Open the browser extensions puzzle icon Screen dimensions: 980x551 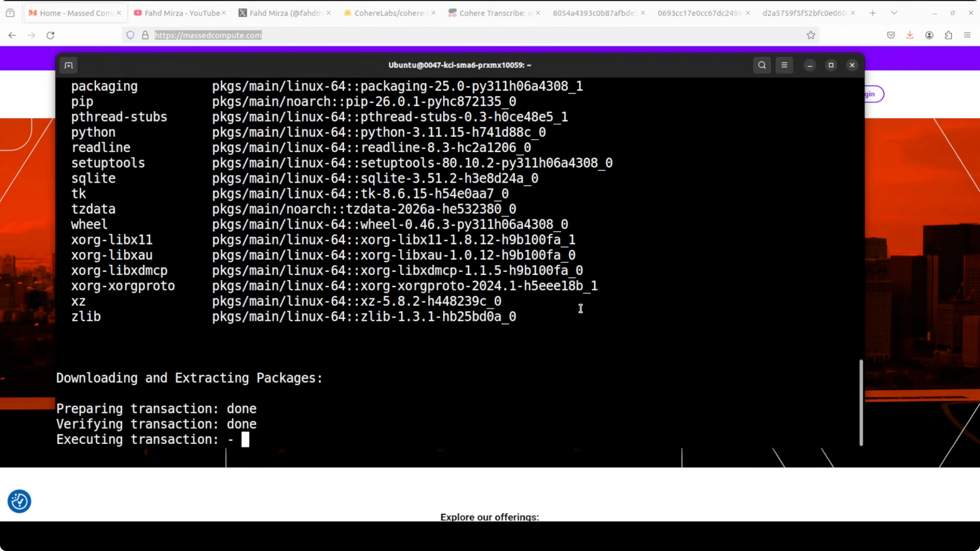948,35
